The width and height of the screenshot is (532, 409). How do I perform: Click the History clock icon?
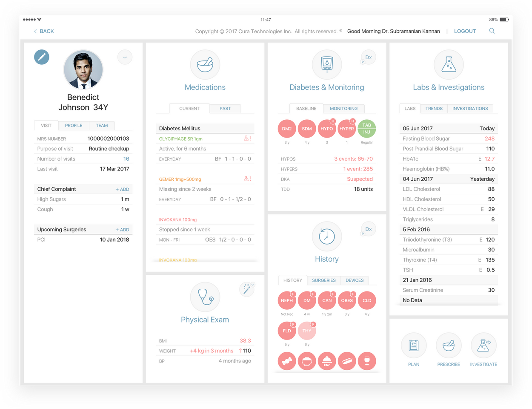click(326, 236)
